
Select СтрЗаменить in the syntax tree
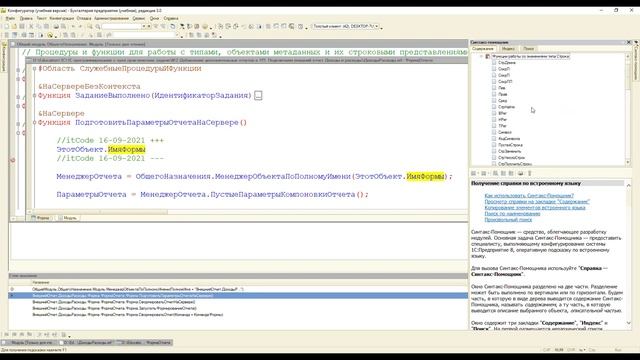click(x=509, y=151)
